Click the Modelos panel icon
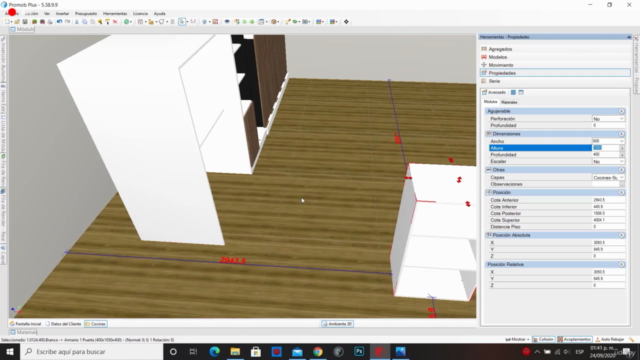This screenshot has width=640, height=360. [x=484, y=57]
